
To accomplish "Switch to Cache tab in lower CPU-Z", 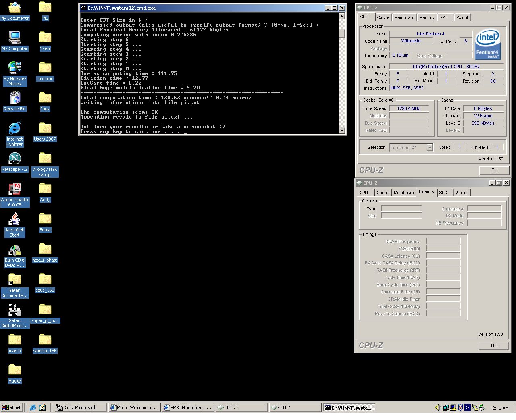I will [383, 193].
